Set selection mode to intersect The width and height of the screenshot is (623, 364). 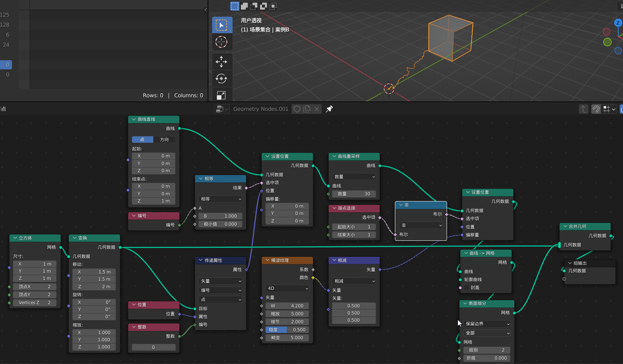[273, 6]
